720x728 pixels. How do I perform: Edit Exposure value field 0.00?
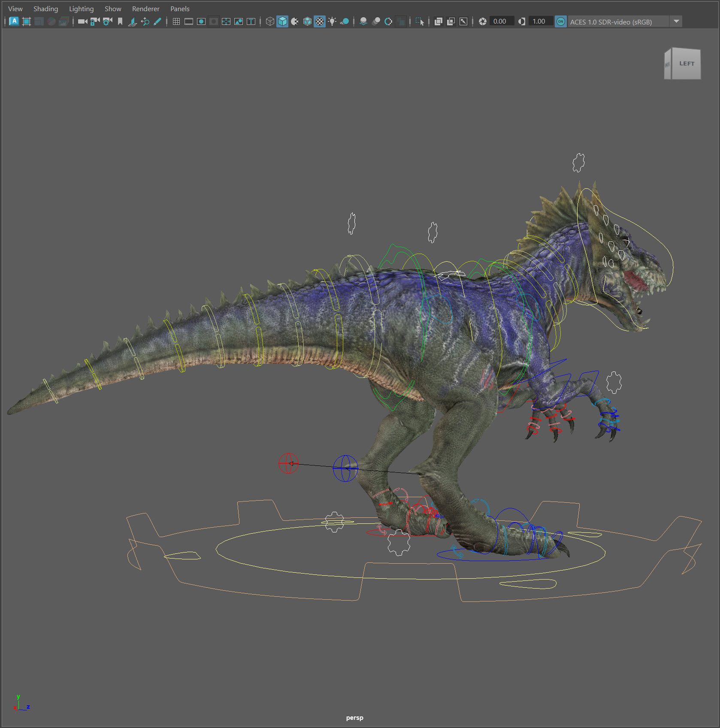(502, 21)
